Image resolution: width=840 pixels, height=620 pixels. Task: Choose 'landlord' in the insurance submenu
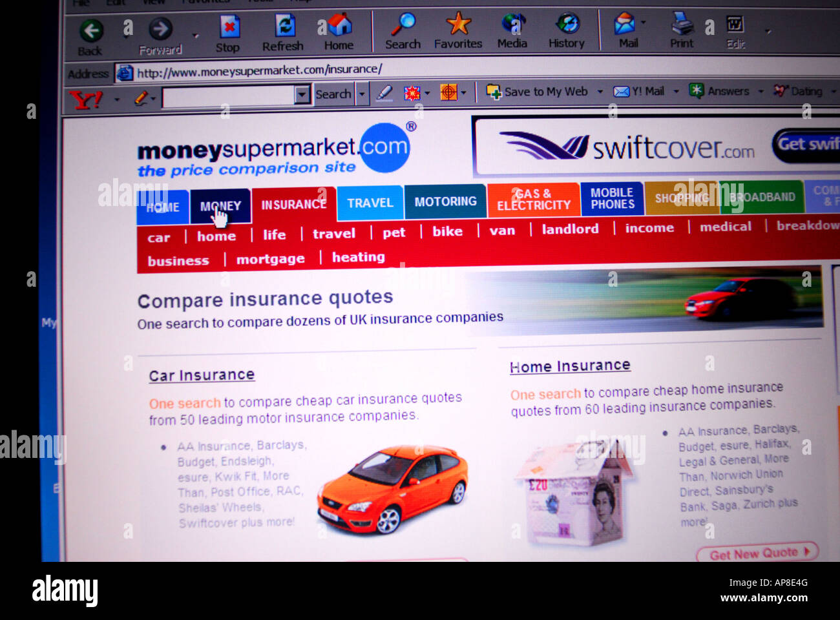click(571, 229)
